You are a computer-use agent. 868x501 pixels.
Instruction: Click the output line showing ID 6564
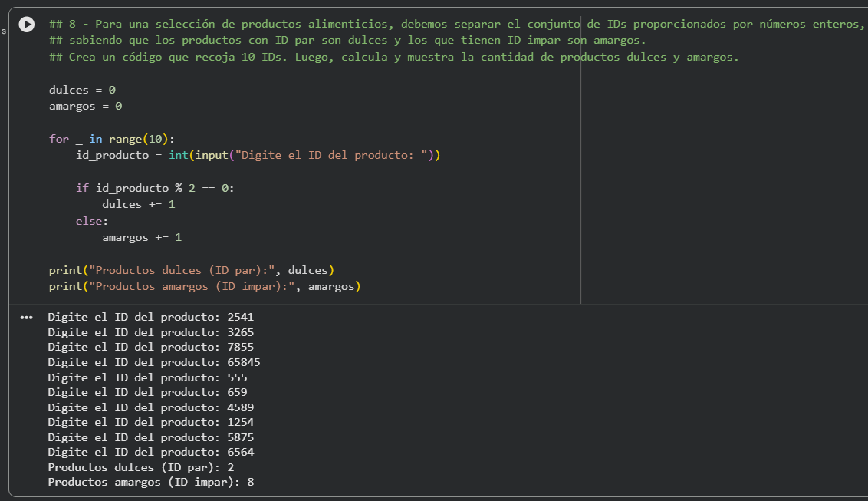(150, 452)
